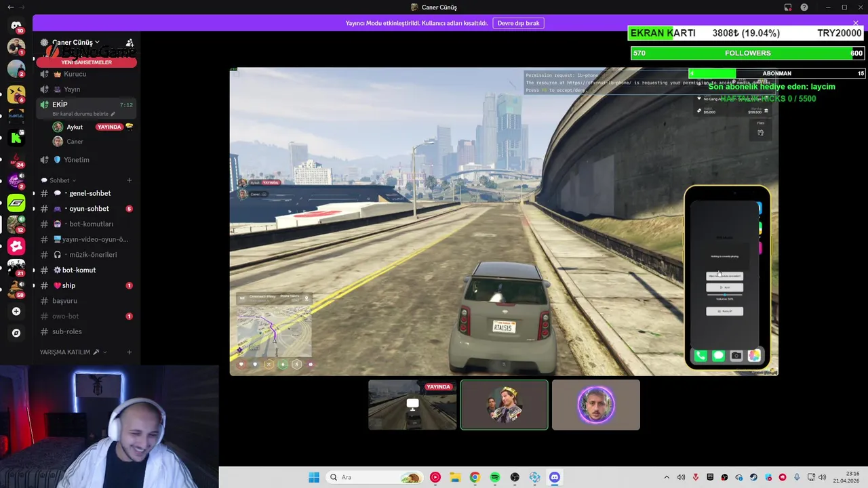The image size is (868, 488).
Task: Open the Kick server with green K logo
Action: [16, 138]
